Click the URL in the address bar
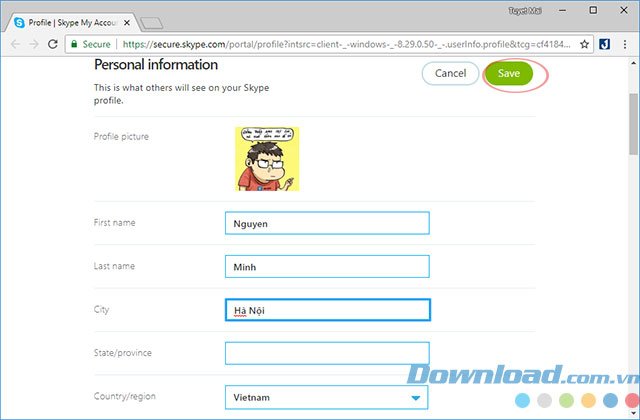 [x=347, y=44]
